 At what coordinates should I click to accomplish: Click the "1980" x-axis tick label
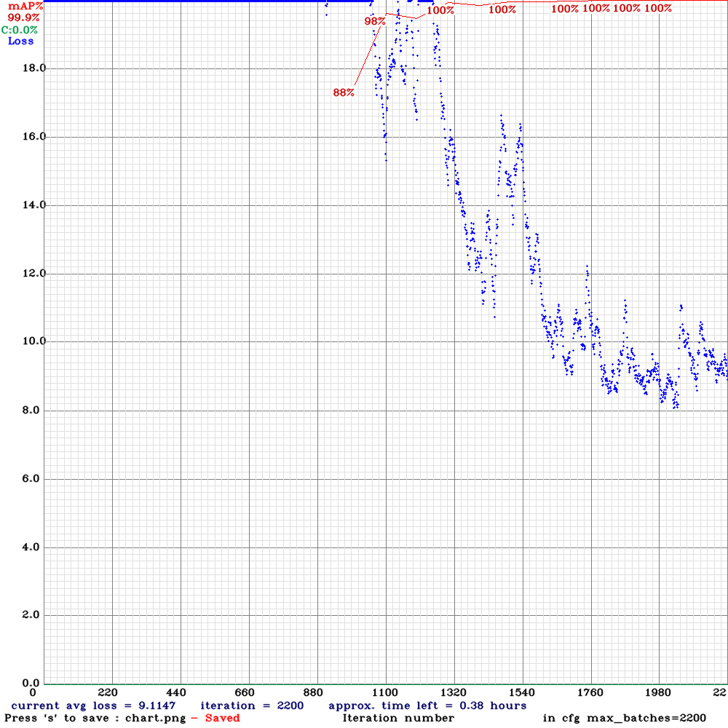(x=658, y=693)
